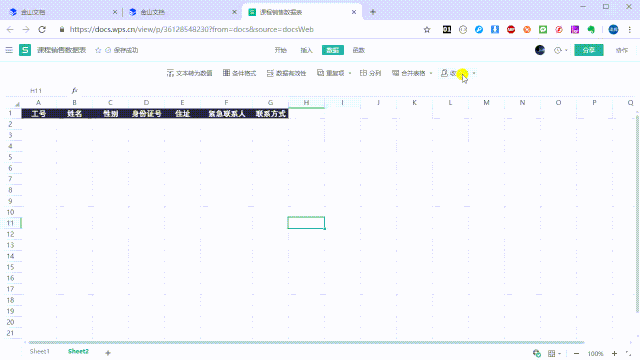This screenshot has height=360, width=640.
Task: Open data validation tool
Action: (286, 73)
